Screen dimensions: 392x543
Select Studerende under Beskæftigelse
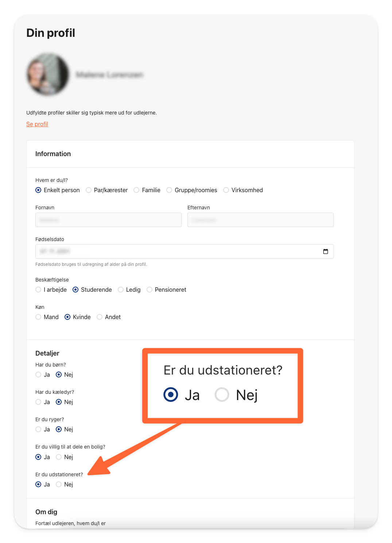(75, 290)
